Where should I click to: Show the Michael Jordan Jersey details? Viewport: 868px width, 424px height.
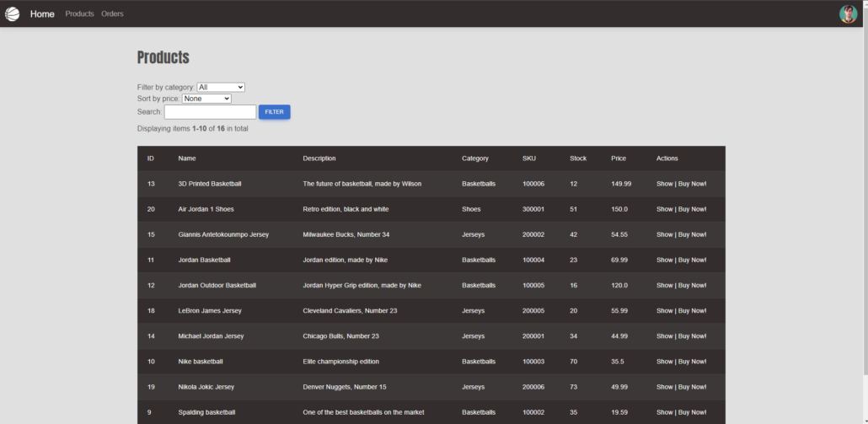[x=664, y=336]
